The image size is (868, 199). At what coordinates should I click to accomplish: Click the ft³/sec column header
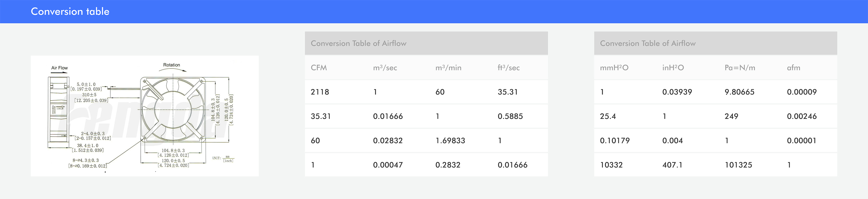[x=509, y=68]
